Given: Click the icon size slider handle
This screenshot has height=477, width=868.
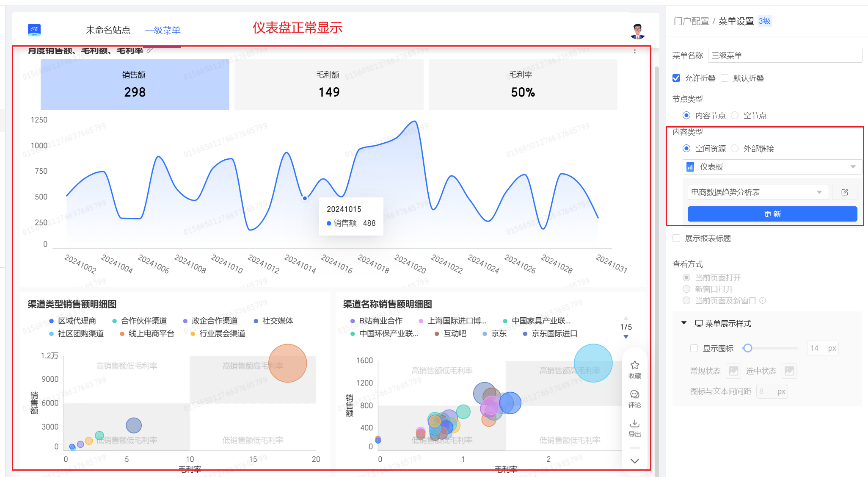Looking at the screenshot, I should 747,348.
